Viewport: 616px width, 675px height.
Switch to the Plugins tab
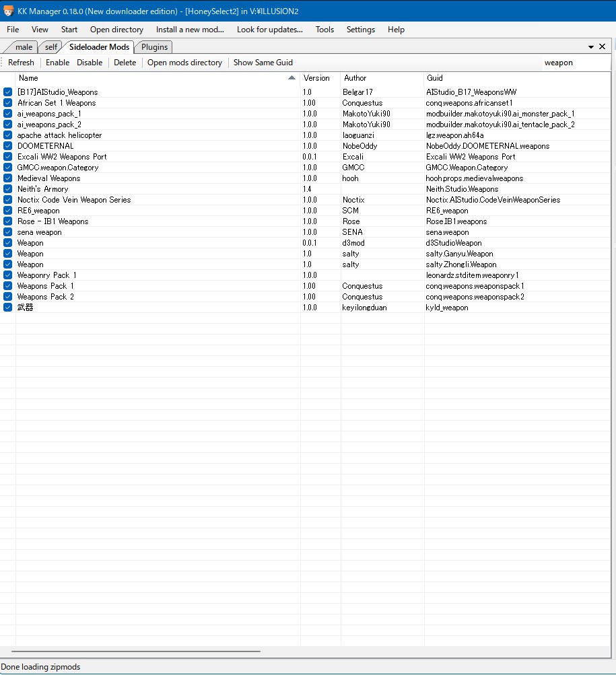coord(154,47)
